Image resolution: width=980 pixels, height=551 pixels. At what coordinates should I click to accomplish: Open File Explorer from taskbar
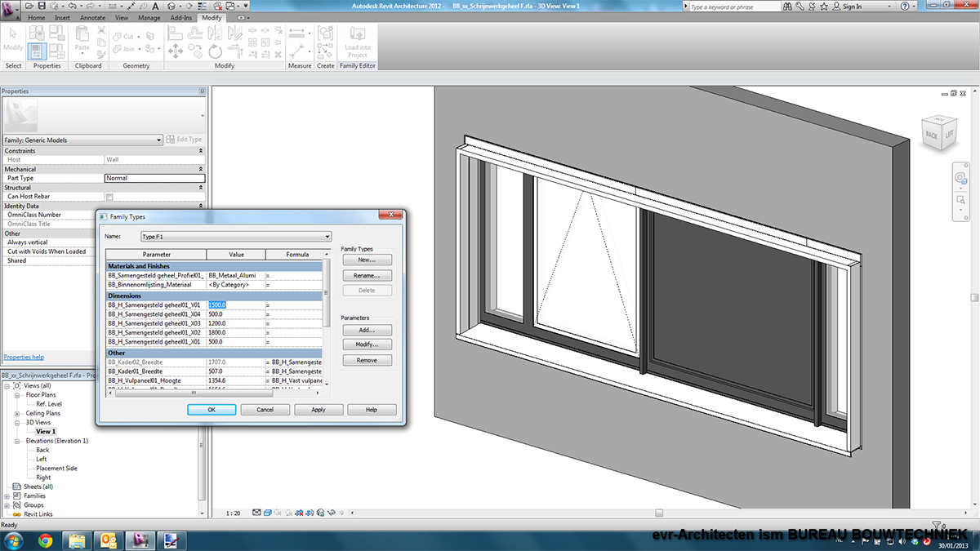pyautogui.click(x=77, y=540)
